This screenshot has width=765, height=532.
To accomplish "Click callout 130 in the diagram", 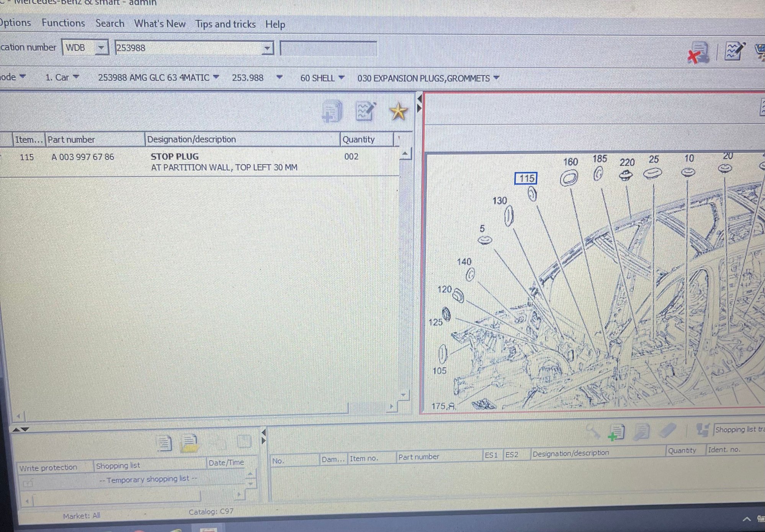I will point(500,201).
